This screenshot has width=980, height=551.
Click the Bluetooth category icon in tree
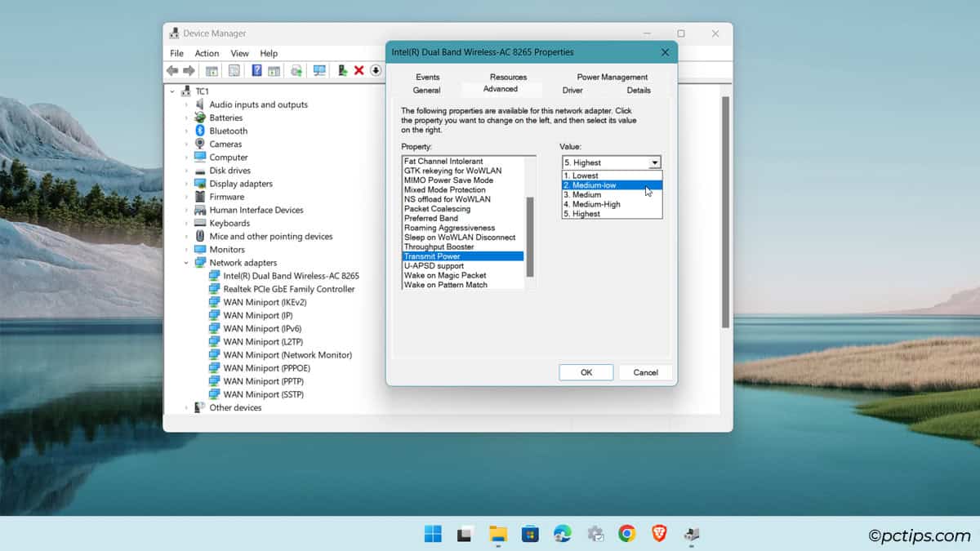coord(200,131)
